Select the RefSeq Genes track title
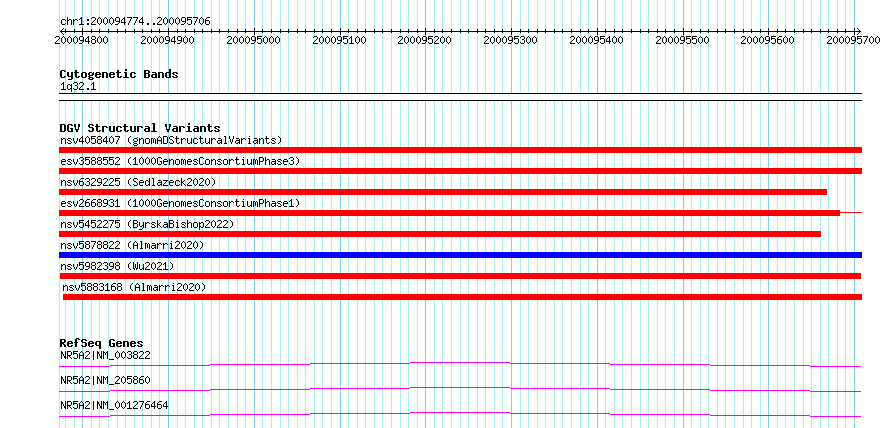Screen dimensions: 890x428 point(102,343)
